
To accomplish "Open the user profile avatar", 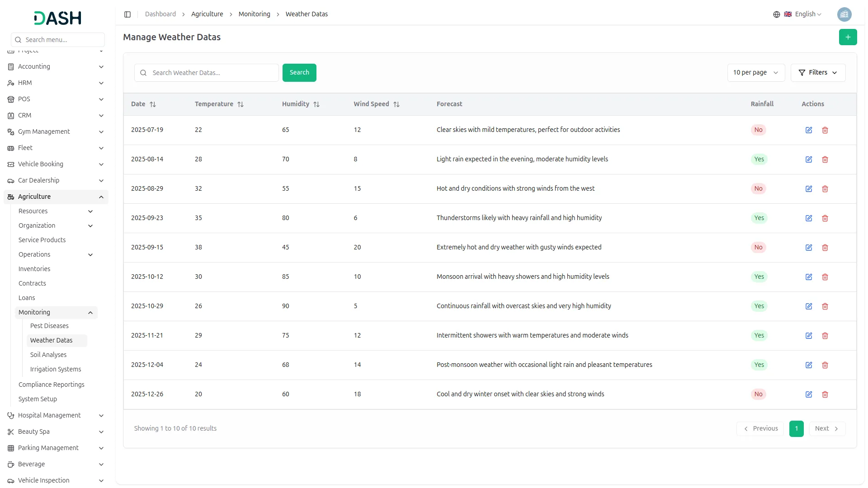I will (844, 14).
